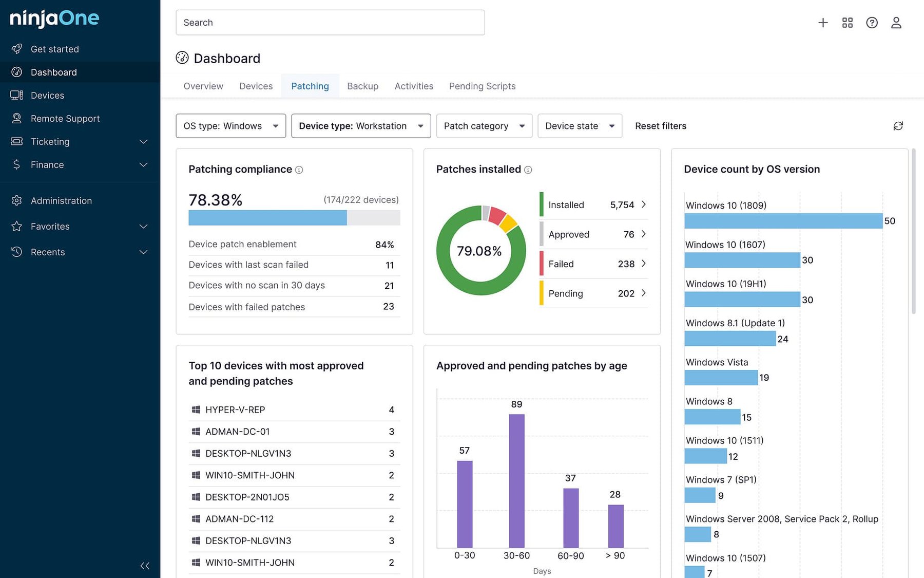Switch to the Backup tab

[x=362, y=86]
